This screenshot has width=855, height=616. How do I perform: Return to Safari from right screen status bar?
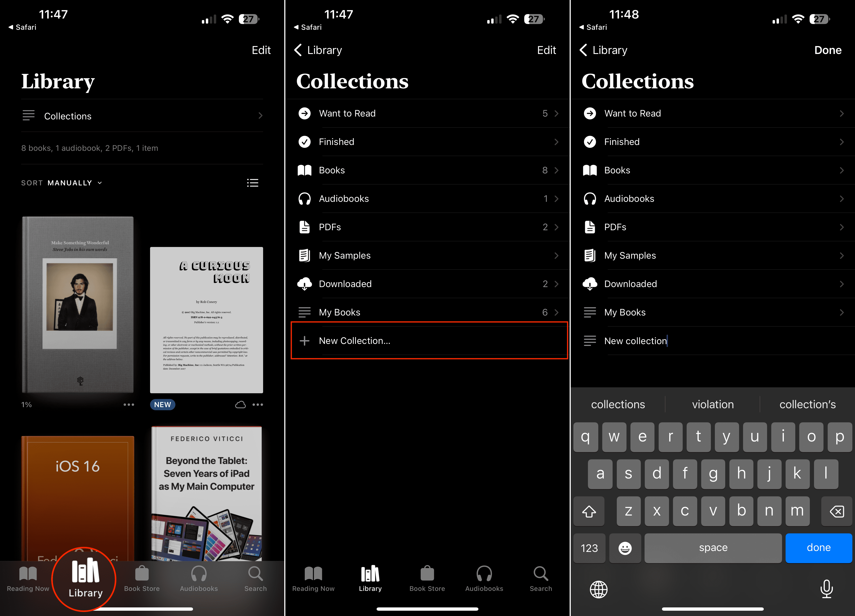point(593,27)
